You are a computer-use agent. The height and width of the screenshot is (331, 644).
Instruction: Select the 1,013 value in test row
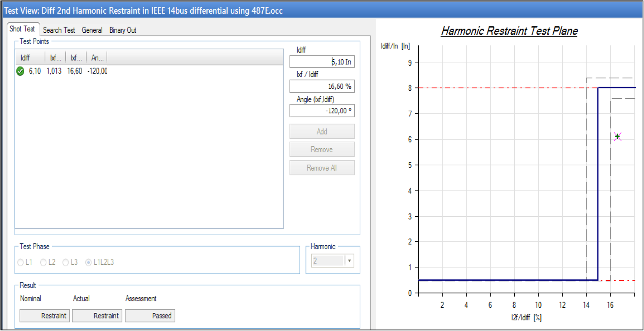54,71
